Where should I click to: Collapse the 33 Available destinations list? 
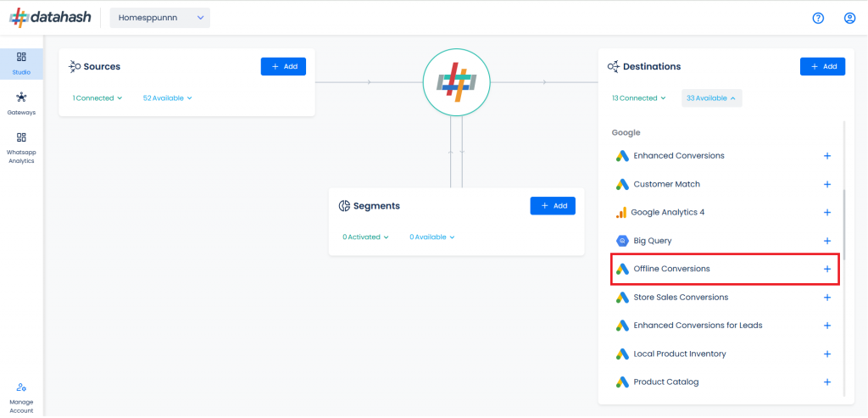[x=712, y=98]
